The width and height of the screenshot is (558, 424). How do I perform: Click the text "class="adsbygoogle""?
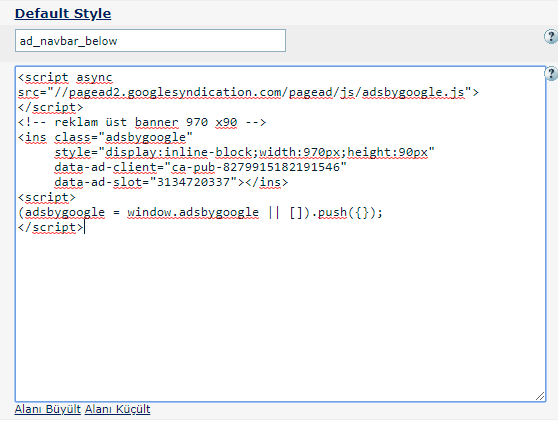tap(123, 137)
